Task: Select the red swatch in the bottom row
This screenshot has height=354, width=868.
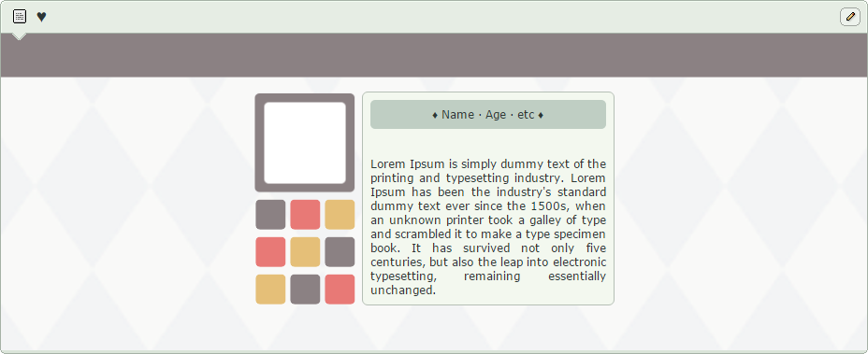Action: (x=340, y=290)
